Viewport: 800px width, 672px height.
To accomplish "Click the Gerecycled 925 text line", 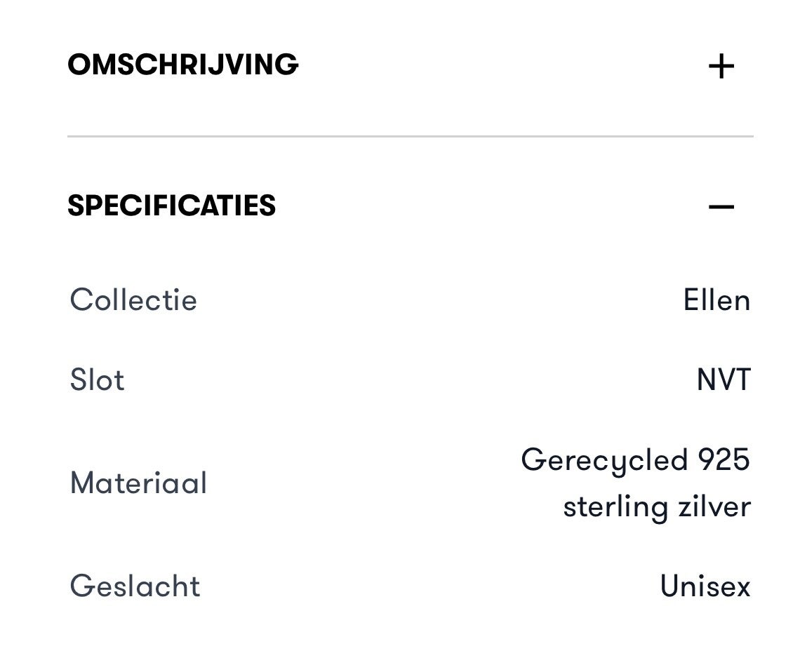I will [x=635, y=460].
